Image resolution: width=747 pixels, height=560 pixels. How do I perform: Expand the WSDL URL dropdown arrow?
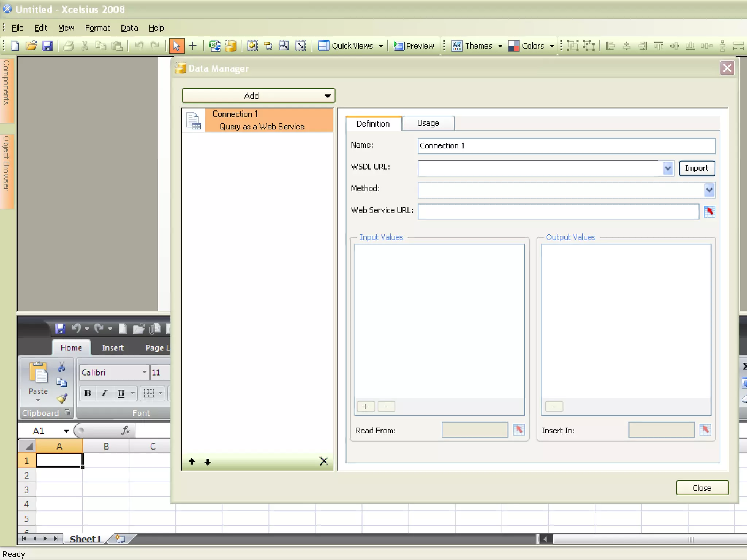tap(667, 168)
